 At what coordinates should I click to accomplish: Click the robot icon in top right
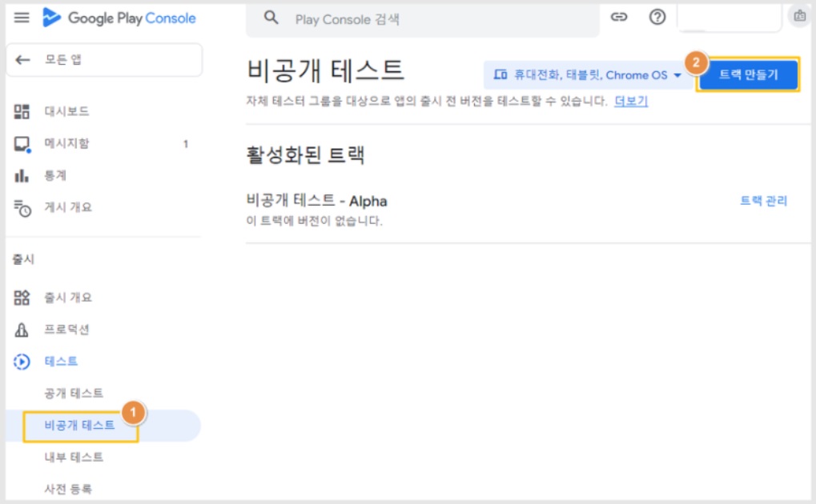[x=800, y=16]
